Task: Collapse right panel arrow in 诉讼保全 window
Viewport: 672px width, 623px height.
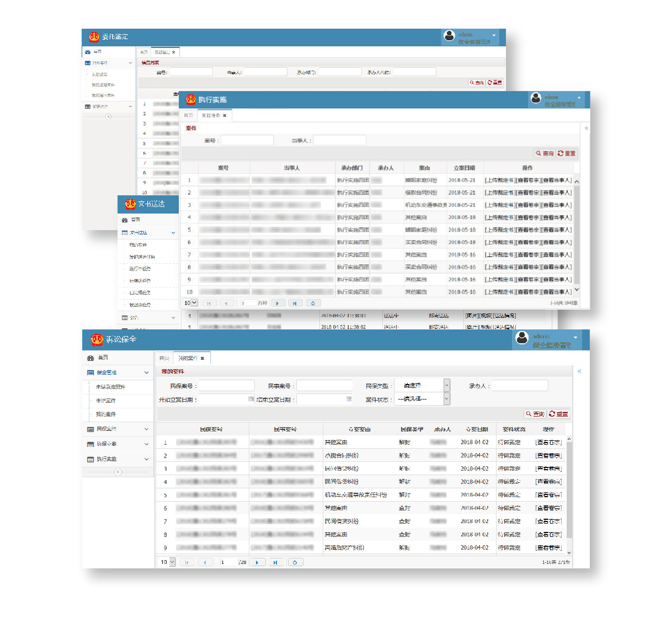Action: pyautogui.click(x=579, y=371)
